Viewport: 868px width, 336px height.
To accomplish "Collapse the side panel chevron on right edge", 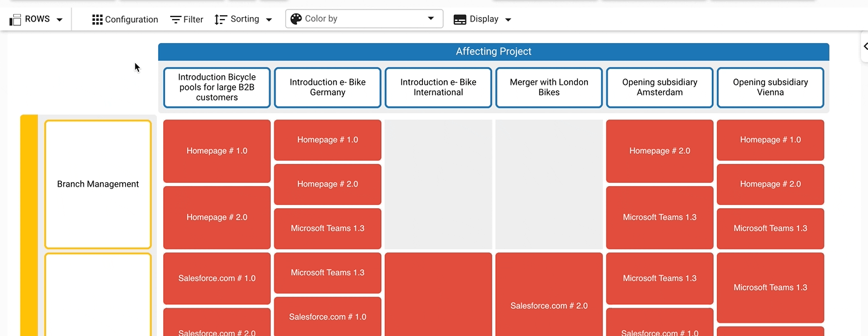I will tap(865, 46).
